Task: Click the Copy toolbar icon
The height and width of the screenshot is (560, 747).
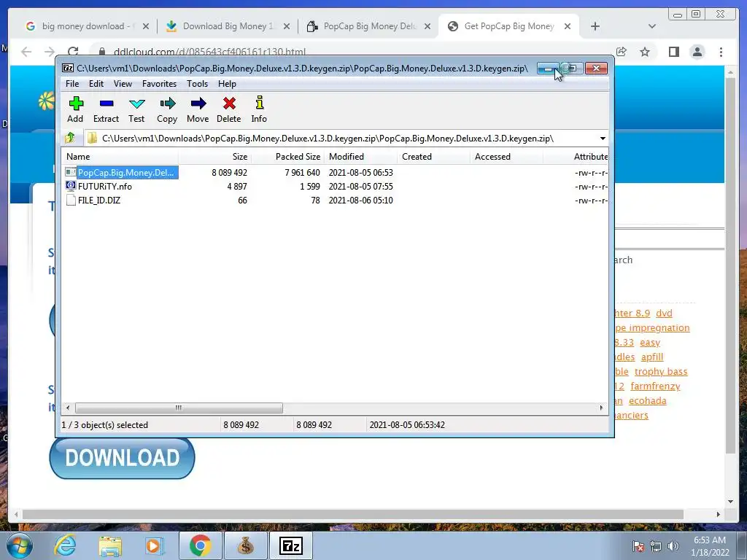Action: pyautogui.click(x=167, y=109)
